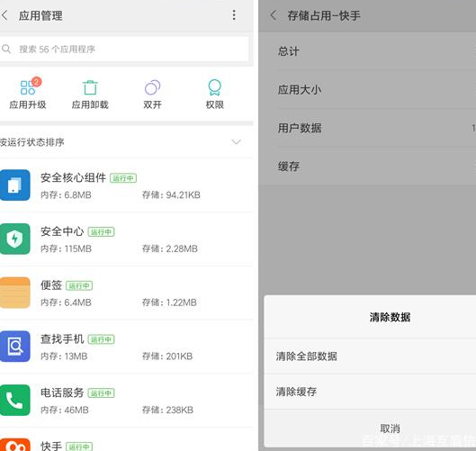Tap the 应用升级 label
The width and height of the screenshot is (476, 451).
pyautogui.click(x=28, y=104)
